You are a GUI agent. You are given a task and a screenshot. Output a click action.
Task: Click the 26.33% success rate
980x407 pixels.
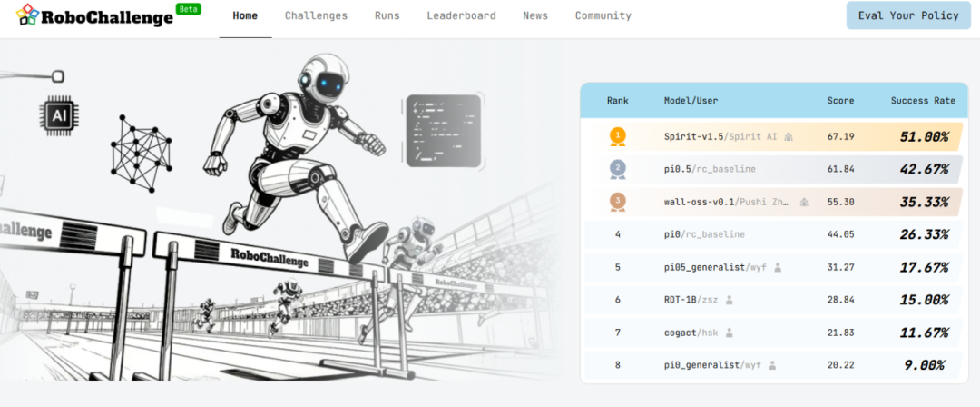click(x=924, y=234)
